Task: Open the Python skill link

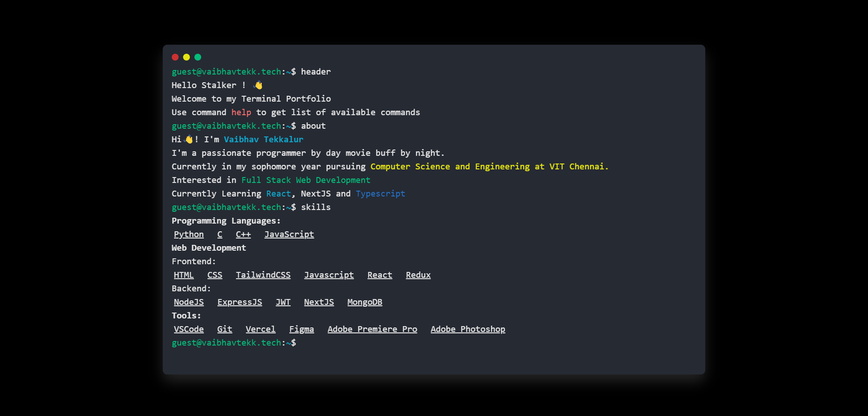Action: tap(189, 234)
